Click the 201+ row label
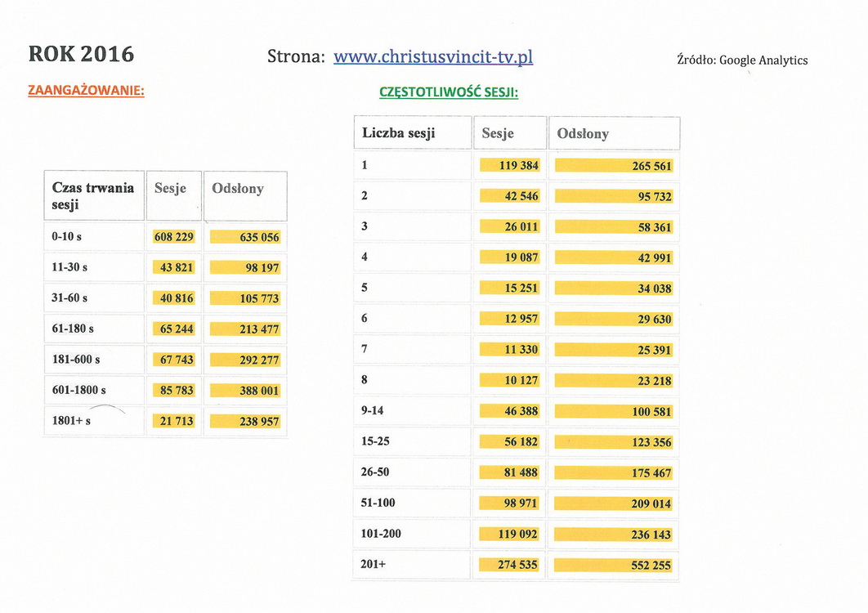The image size is (868, 613). coord(373,564)
